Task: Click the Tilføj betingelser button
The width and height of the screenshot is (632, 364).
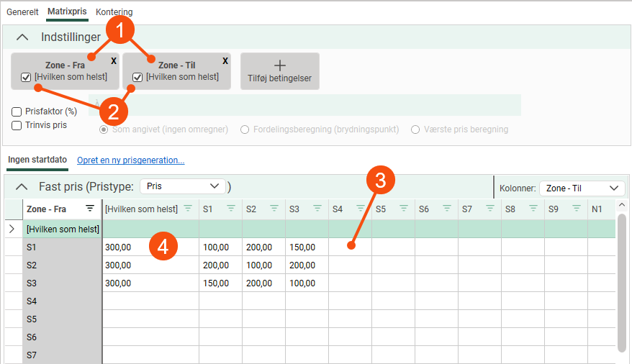Action: tap(279, 70)
